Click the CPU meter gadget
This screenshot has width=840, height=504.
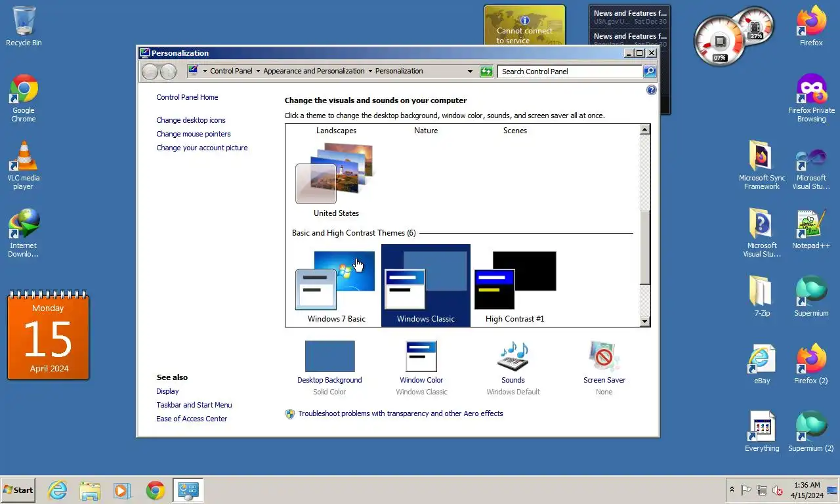point(734,36)
